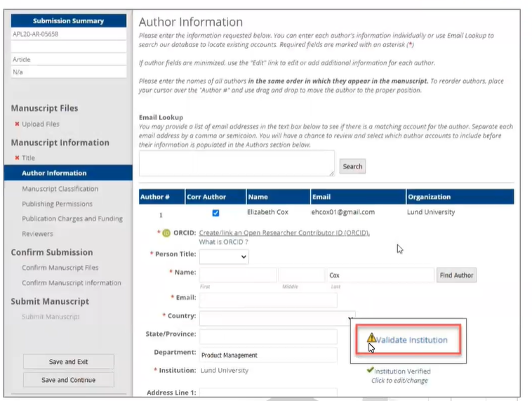The image size is (532, 401).
Task: Click the Author # column header
Action: [162, 197]
